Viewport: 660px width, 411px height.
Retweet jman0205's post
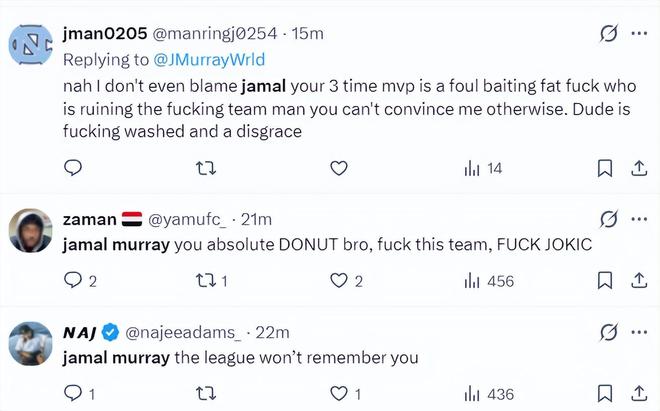(x=205, y=169)
